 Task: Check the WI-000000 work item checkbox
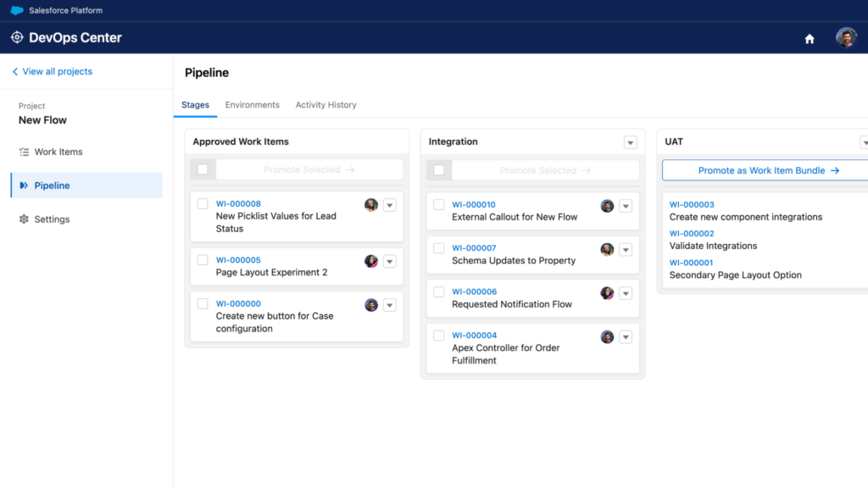point(203,304)
